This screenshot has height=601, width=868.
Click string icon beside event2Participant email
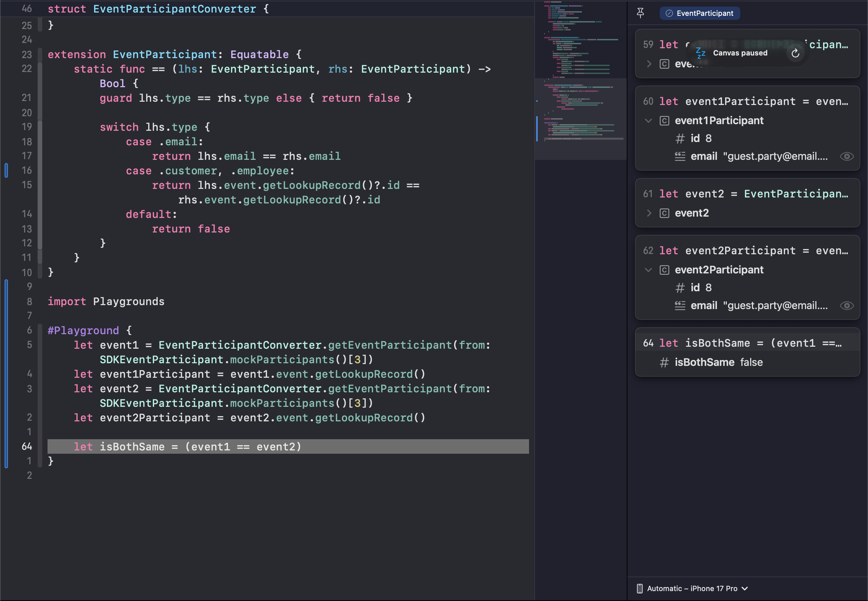pyautogui.click(x=680, y=305)
